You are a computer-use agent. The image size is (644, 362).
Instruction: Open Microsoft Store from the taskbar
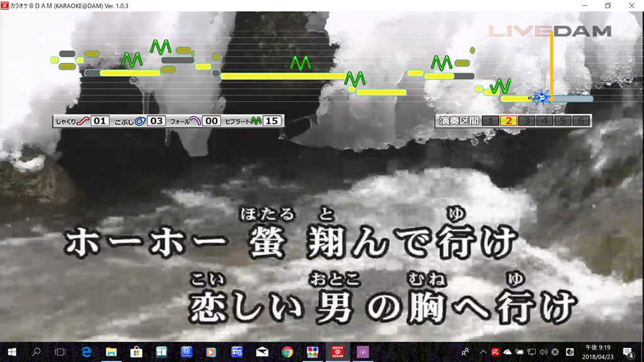point(136,352)
